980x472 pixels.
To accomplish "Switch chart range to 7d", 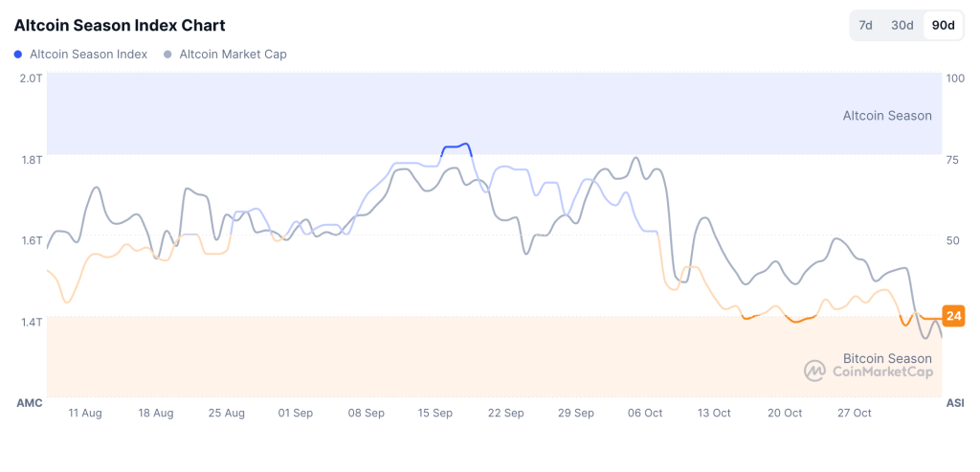I will (x=865, y=26).
